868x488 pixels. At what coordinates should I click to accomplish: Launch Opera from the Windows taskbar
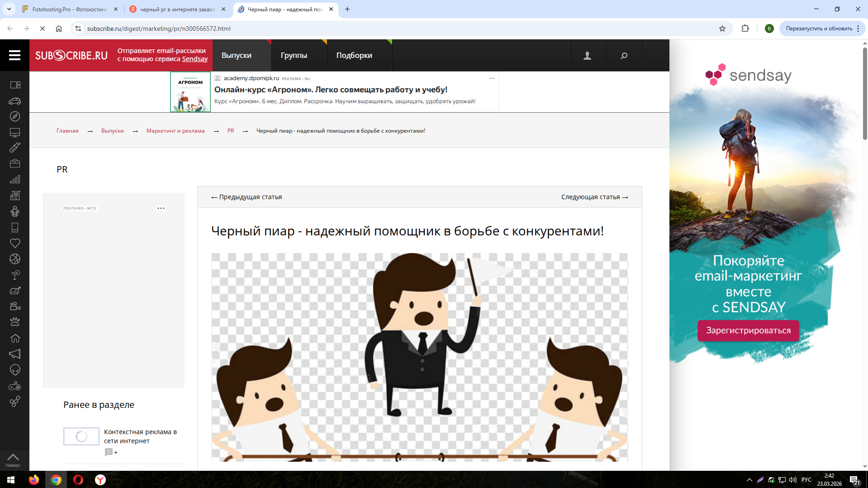tap(78, 480)
